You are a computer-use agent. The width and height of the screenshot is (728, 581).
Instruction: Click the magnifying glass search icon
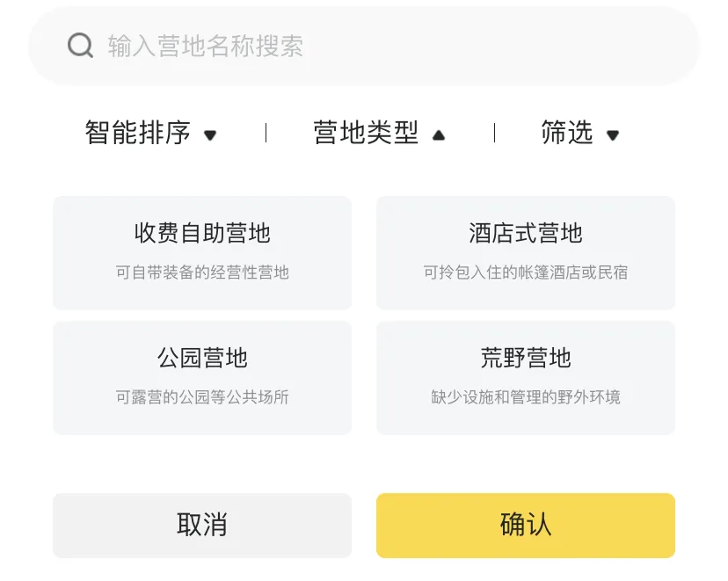(80, 46)
